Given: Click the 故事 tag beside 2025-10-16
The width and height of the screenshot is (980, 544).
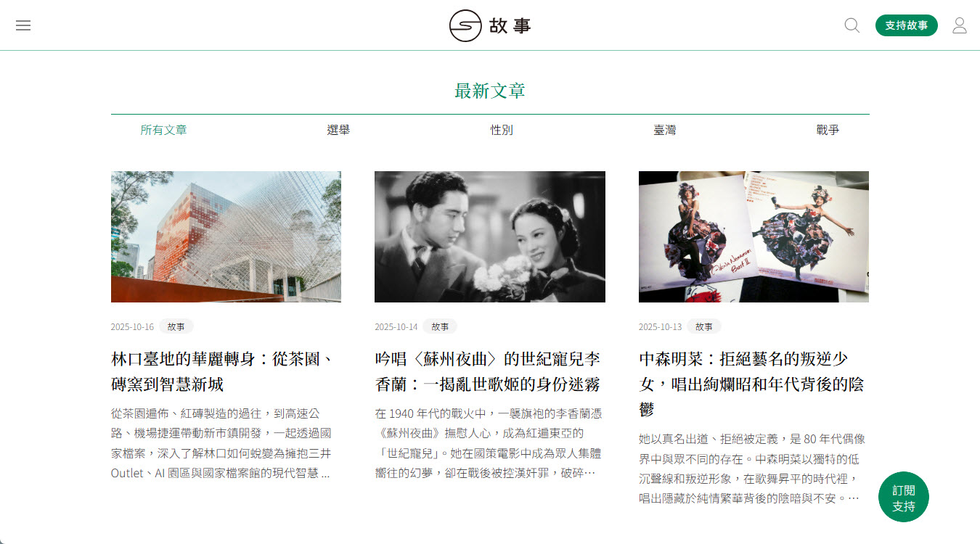Looking at the screenshot, I should click(x=176, y=326).
